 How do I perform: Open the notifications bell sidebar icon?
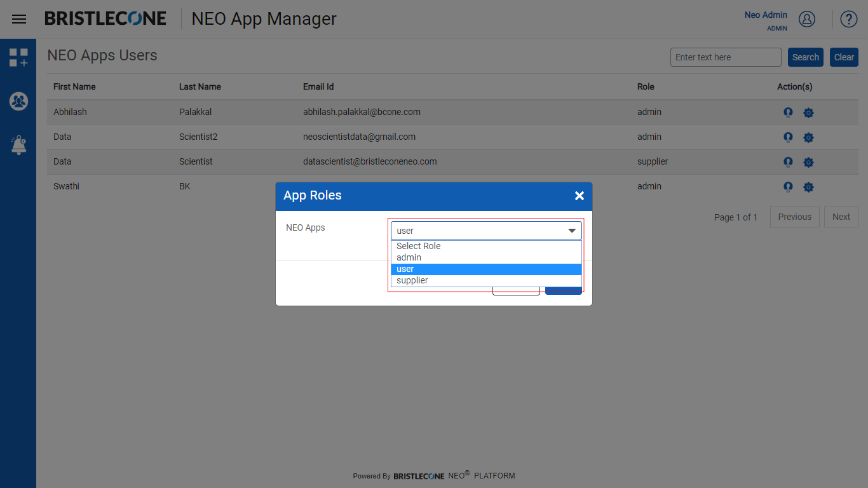pos(18,145)
